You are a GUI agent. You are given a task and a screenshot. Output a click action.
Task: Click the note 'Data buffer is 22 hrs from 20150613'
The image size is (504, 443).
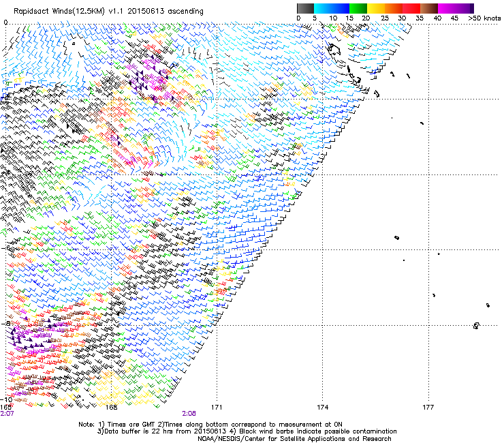pyautogui.click(x=165, y=431)
